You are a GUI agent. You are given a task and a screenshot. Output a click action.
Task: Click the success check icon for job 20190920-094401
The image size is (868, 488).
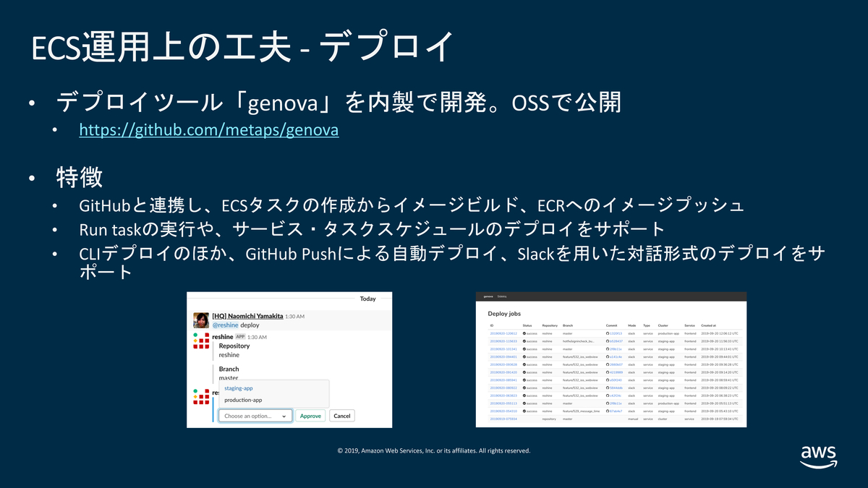tap(524, 356)
